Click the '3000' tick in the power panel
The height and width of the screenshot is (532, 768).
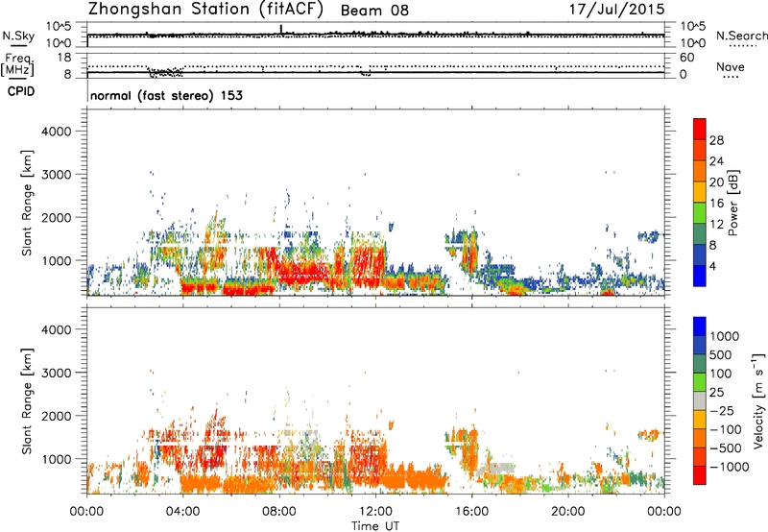[57, 175]
